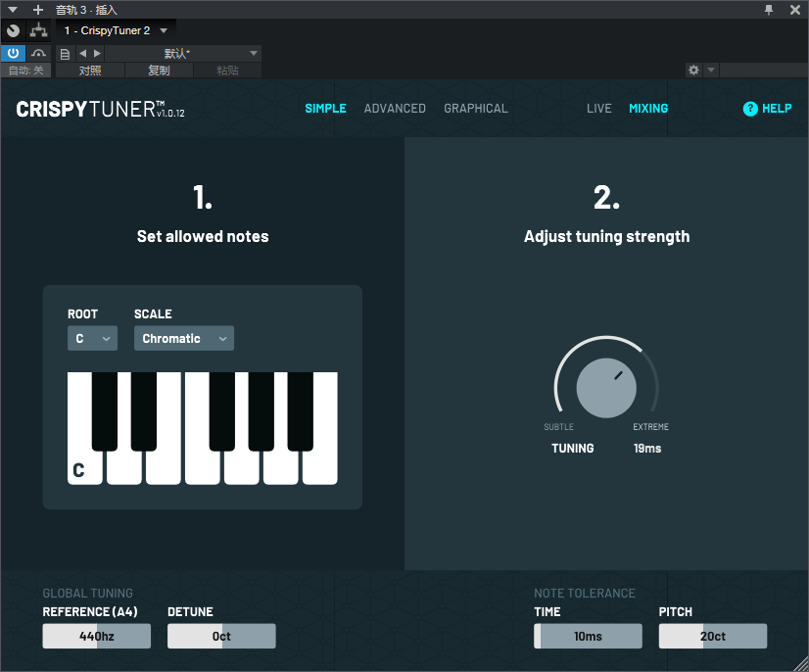This screenshot has height=672, width=809.
Task: Click the 自动: 关 automation button
Action: [25, 71]
